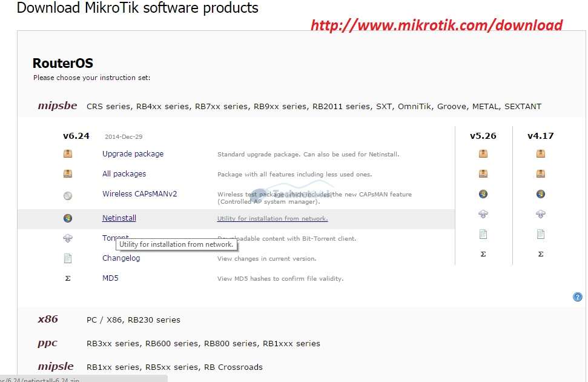Download the v5.26 all packages icon
Viewport: 588px width, 382px height.
483,173
